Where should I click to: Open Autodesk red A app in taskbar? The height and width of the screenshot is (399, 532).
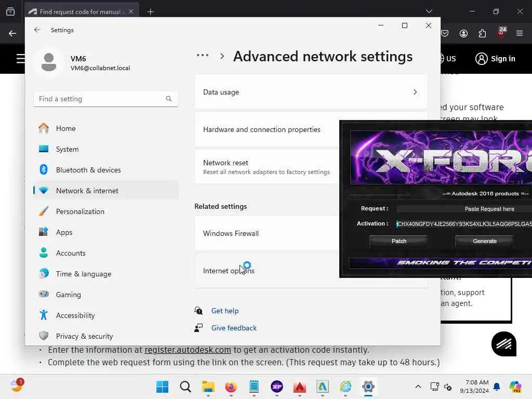tap(300, 387)
